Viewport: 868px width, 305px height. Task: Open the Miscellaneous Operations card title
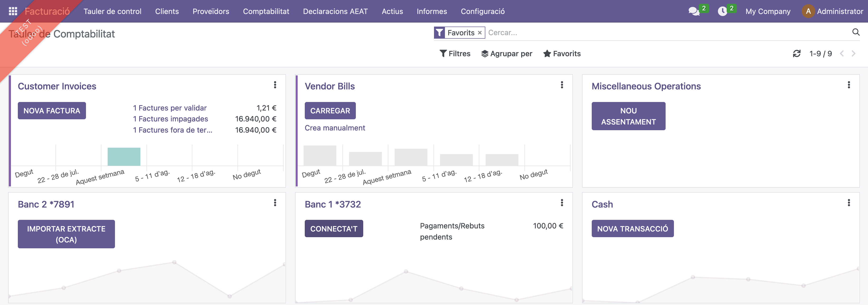tap(646, 86)
